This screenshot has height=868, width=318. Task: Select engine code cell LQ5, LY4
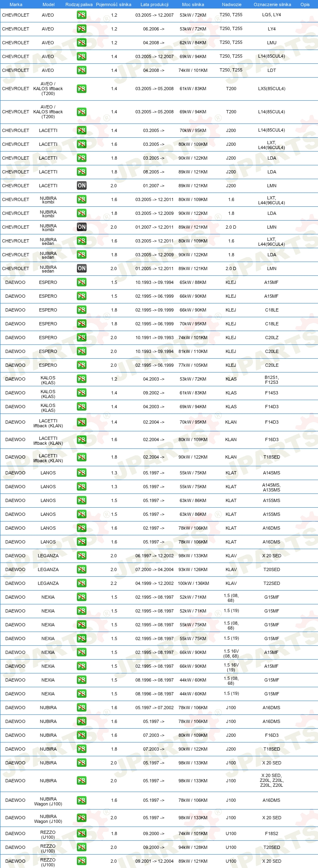point(272,15)
